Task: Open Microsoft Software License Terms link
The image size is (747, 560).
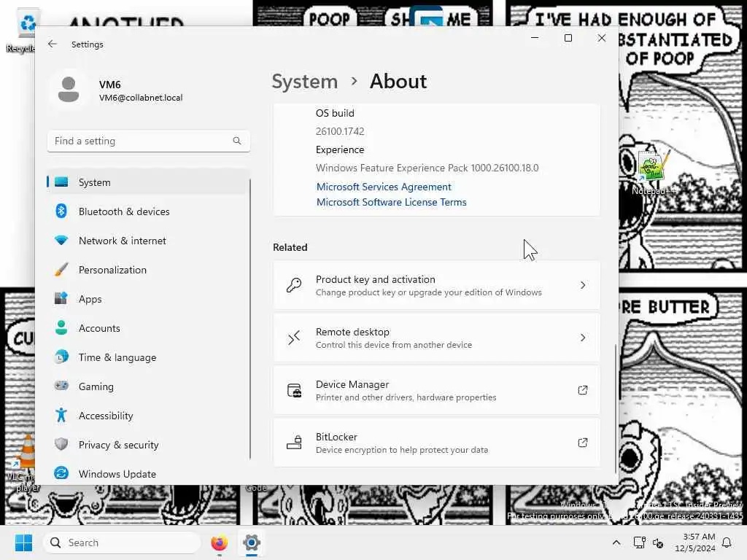Action: [x=391, y=202]
